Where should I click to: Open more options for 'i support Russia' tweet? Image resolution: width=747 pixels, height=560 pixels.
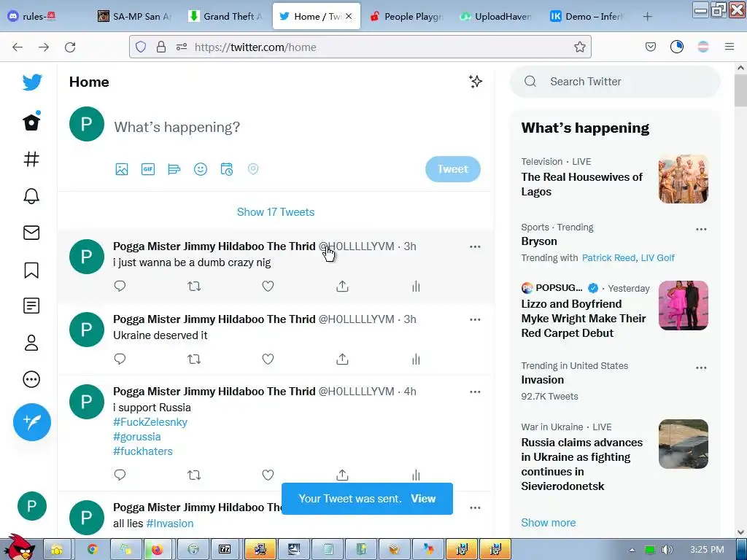475,392
